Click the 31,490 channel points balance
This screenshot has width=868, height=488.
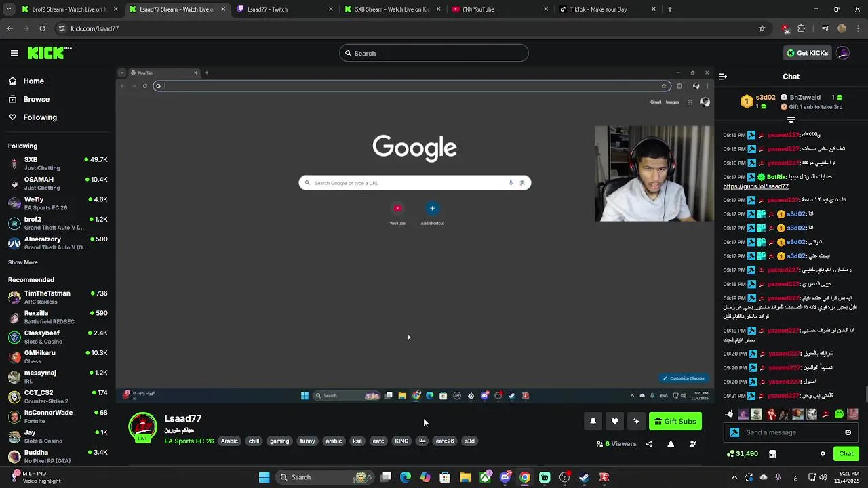(x=743, y=454)
